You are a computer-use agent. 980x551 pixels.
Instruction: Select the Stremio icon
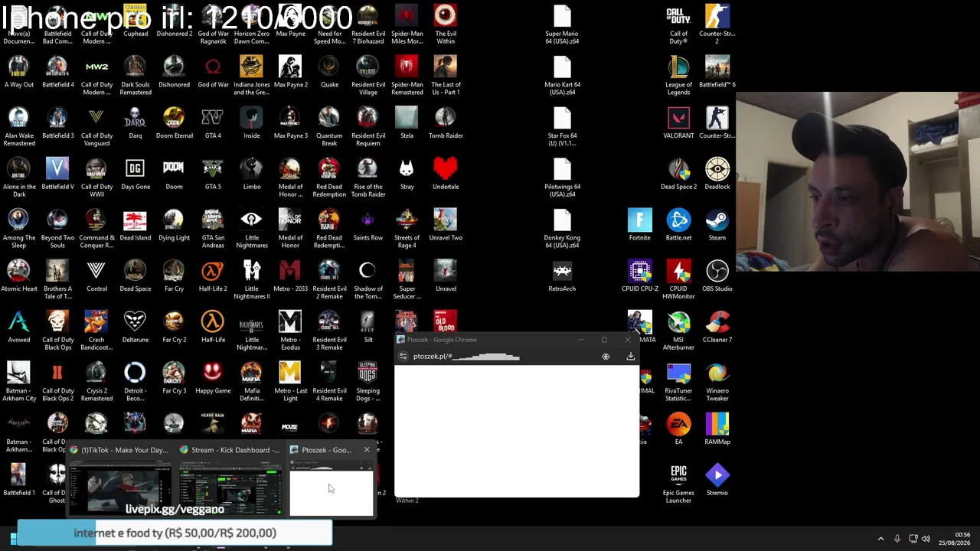(717, 480)
